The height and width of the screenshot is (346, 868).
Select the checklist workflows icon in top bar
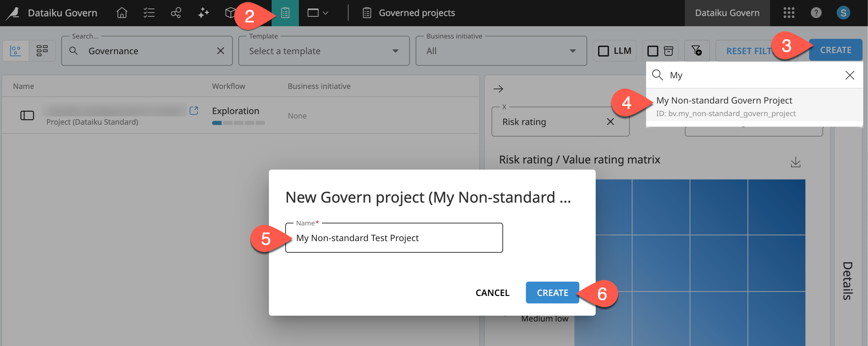[149, 13]
